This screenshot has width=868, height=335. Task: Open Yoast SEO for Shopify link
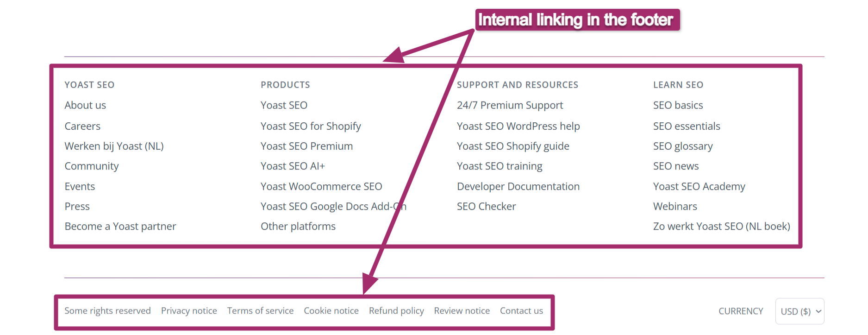[x=311, y=126]
